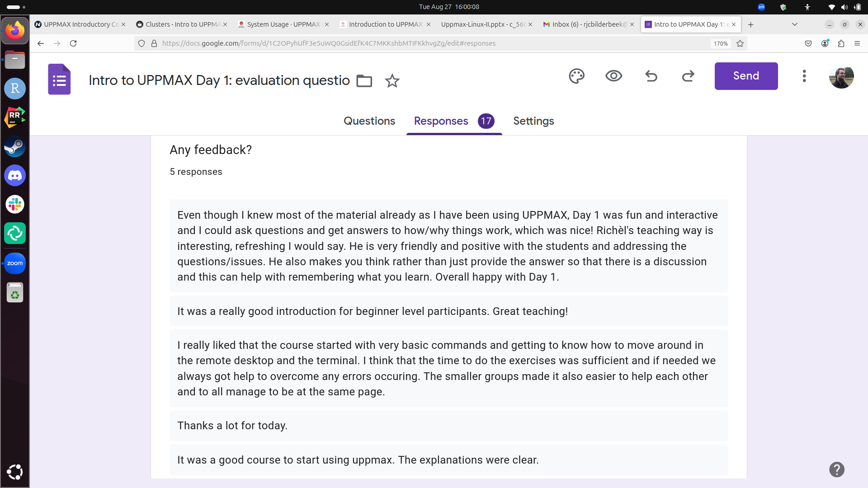Open the Google account avatar
868x488 pixels.
(841, 76)
